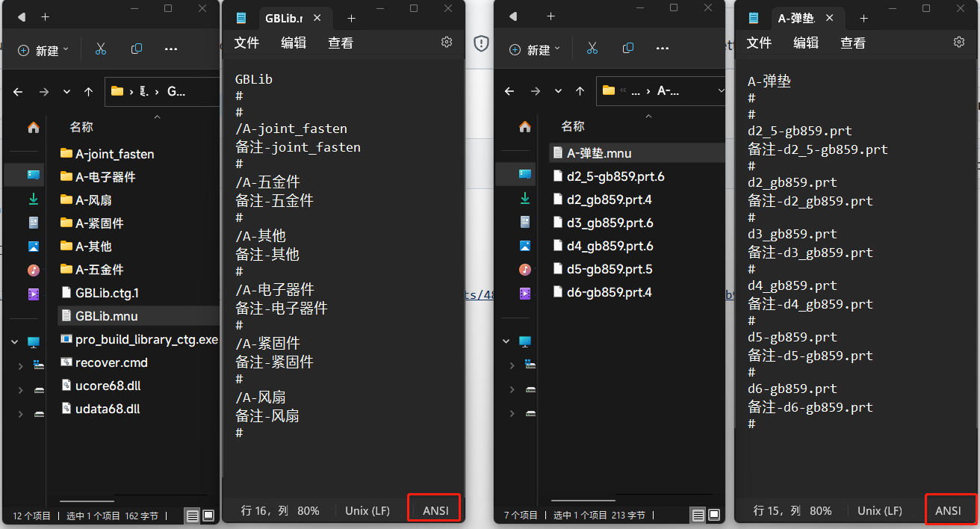Click the Copy icon in left Explorer toolbar
The width and height of the screenshot is (980, 529).
[136, 47]
